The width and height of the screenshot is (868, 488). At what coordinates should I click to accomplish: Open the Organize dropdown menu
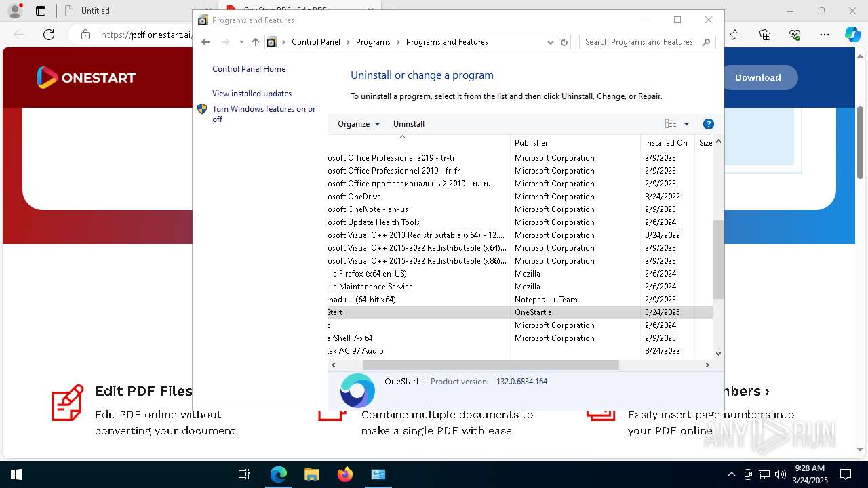click(x=359, y=124)
